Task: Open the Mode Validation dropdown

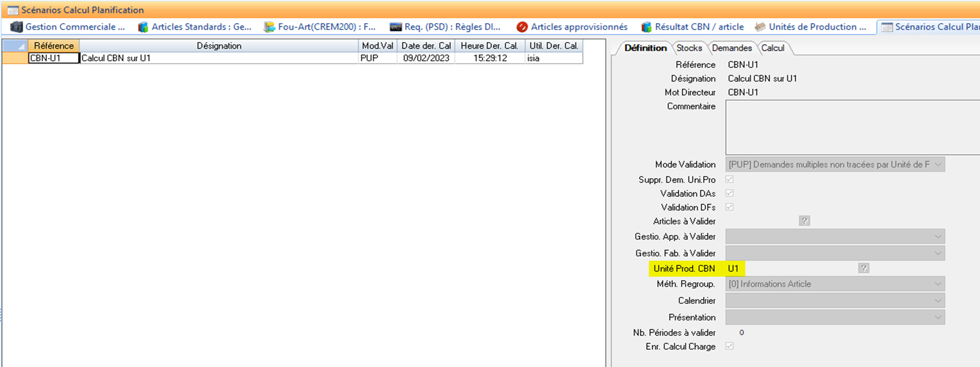Action: click(x=937, y=164)
